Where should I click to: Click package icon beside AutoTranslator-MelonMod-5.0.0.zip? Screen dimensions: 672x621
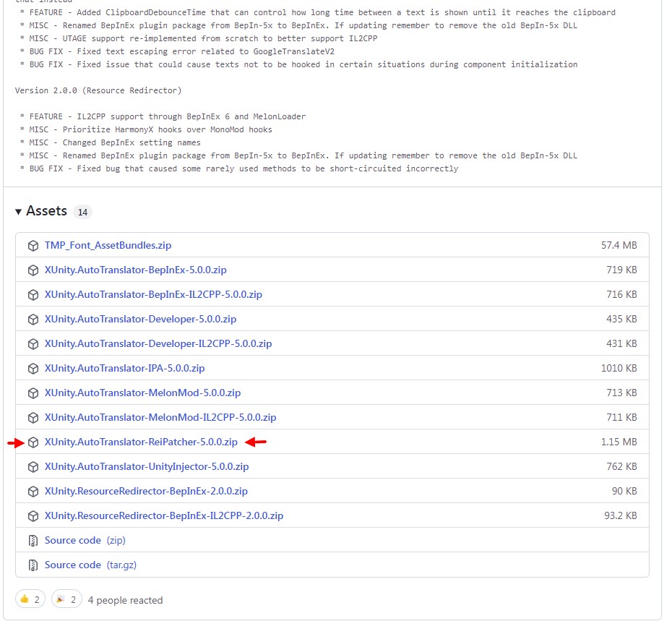[33, 393]
